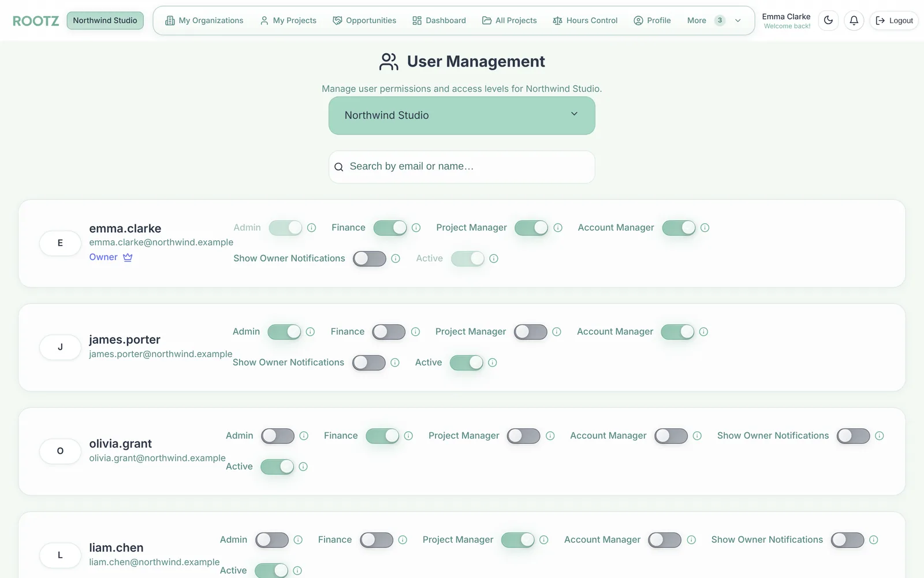The image size is (924, 578).
Task: Enable Show Owner Notifications for emma.clarke
Action: coord(370,258)
